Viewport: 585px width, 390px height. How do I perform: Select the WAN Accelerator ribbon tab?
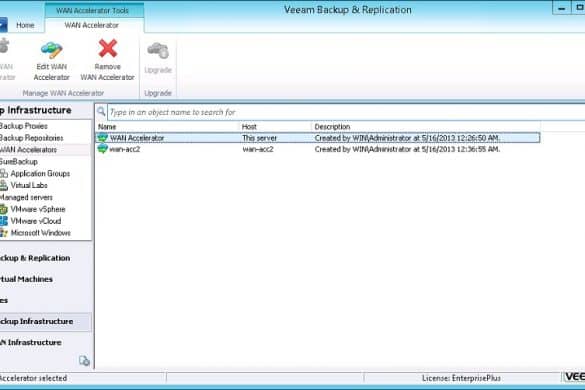coord(92,25)
